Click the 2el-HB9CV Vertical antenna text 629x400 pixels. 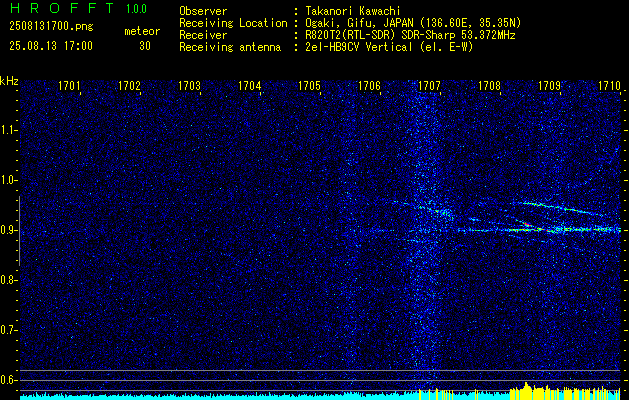pos(388,47)
